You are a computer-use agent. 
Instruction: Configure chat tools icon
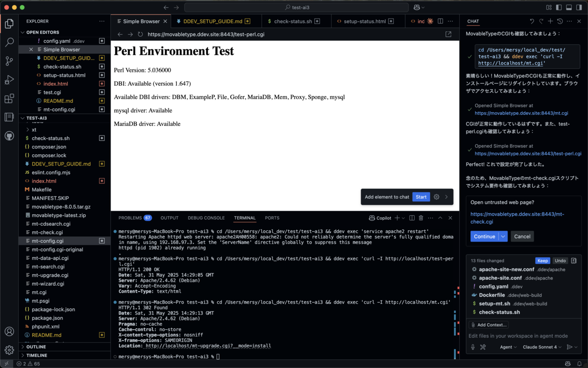483,347
